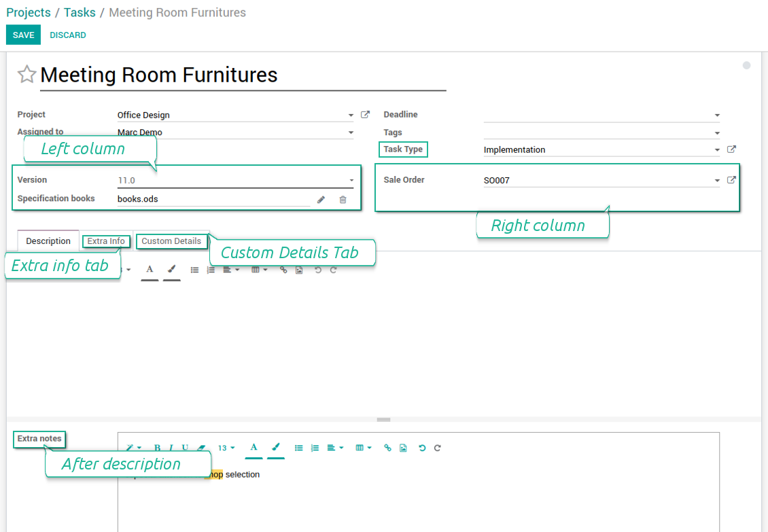This screenshot has height=532, width=768.
Task: Click insert image icon in Extra notes toolbar
Action: 403,448
